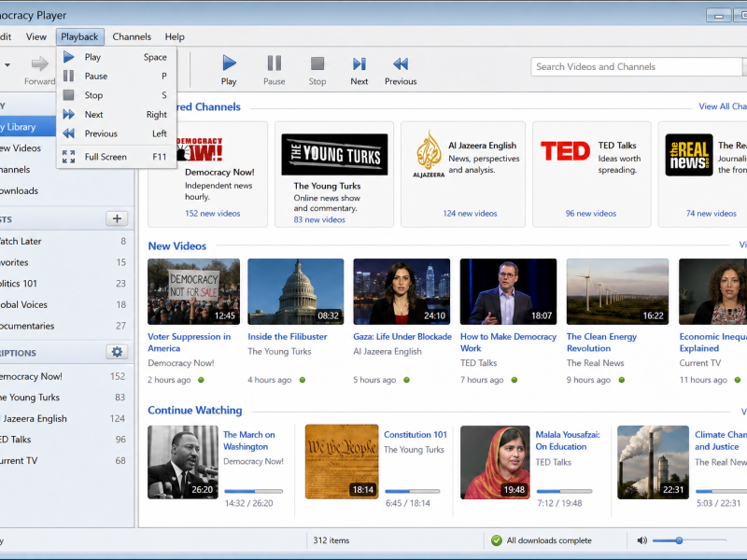Select the Watch Later playlist
The image size is (747, 560).
pos(66,241)
